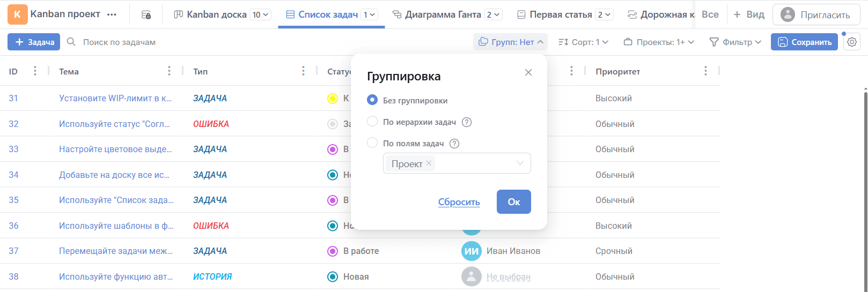
Task: Click the "Сбросить" link
Action: [459, 202]
